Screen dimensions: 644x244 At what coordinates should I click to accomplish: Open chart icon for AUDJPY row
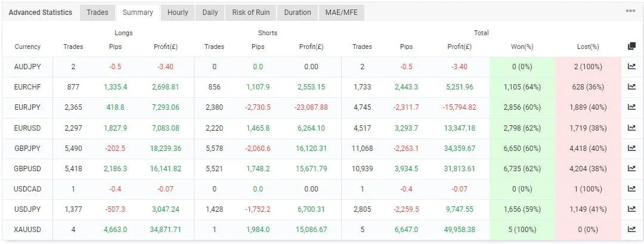(x=631, y=67)
